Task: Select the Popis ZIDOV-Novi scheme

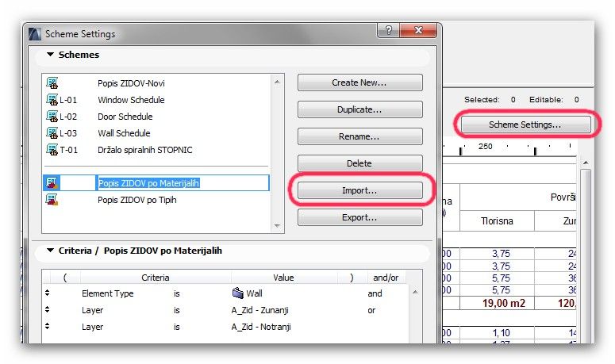Action: coord(131,83)
